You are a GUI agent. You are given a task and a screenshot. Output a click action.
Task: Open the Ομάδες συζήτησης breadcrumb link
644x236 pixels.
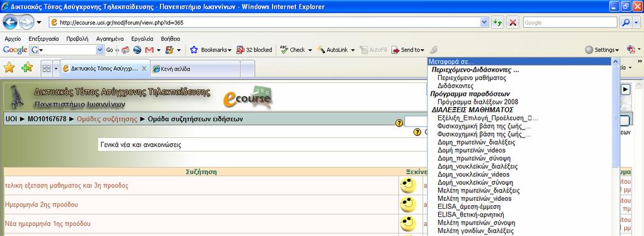107,119
